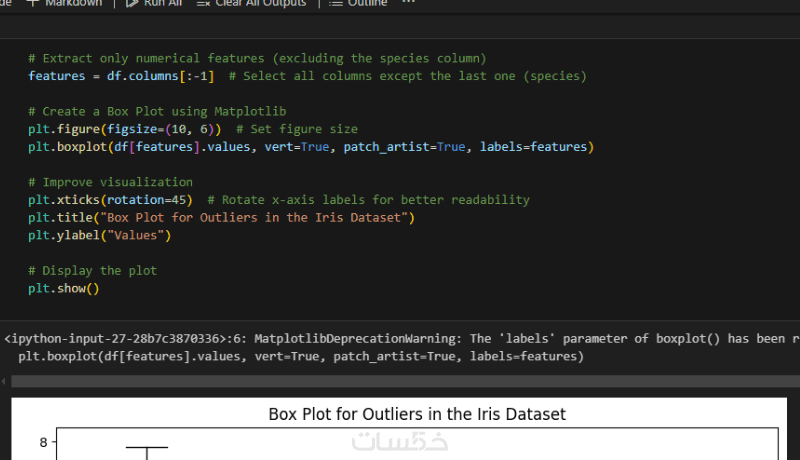Click the y-axis tick label 8
The image size is (800, 460).
coord(43,443)
